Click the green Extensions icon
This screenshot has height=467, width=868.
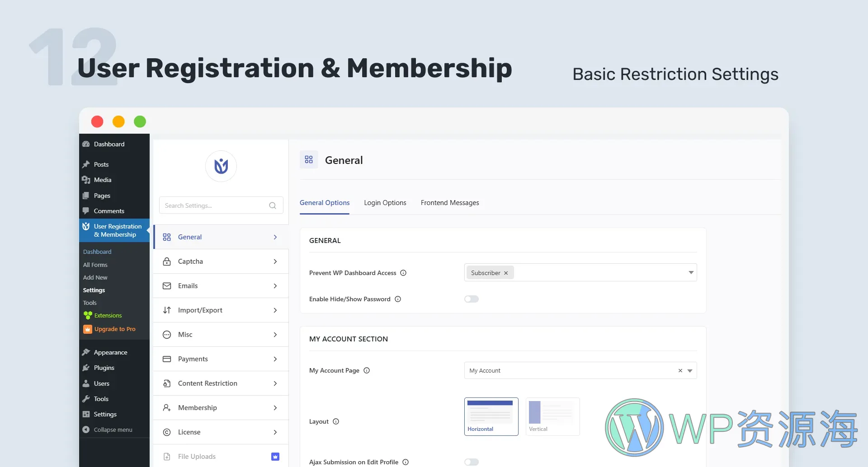pyautogui.click(x=88, y=315)
